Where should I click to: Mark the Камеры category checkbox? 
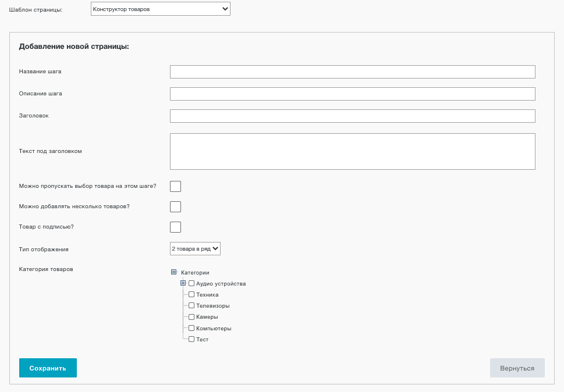pos(191,317)
